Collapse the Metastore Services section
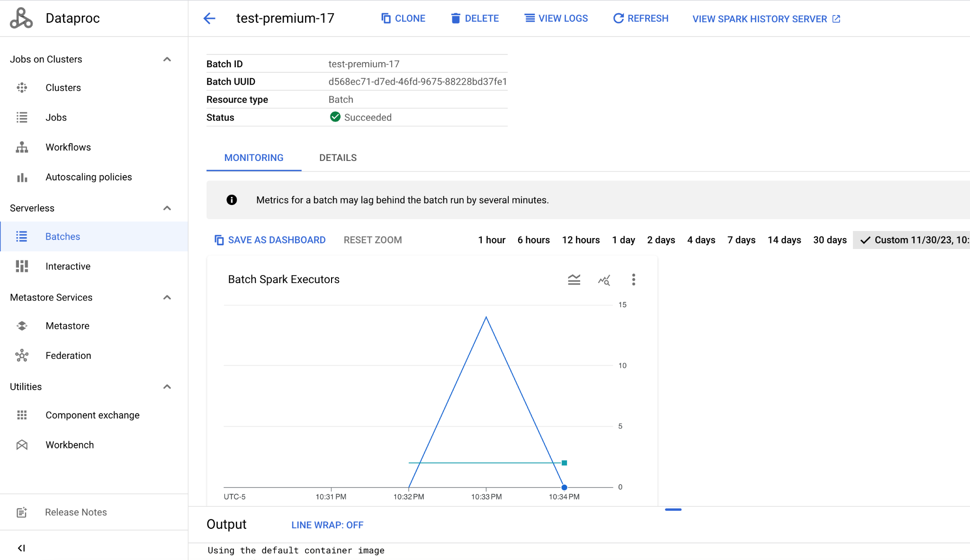The image size is (970, 560). 167,297
